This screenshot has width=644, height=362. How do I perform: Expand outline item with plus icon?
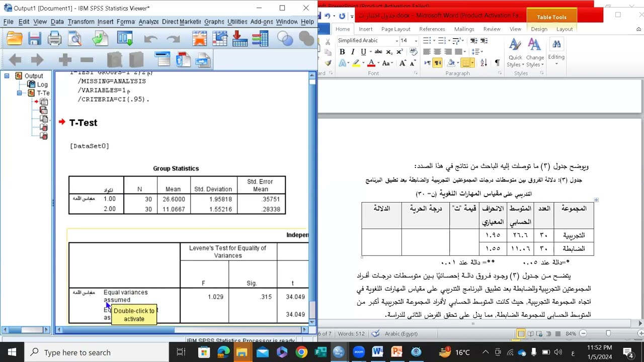click(x=65, y=60)
